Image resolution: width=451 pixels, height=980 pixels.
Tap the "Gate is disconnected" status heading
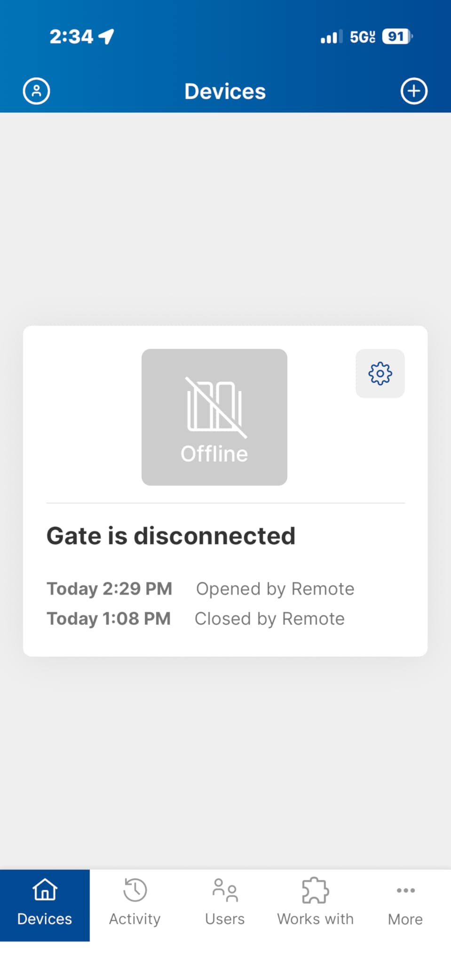click(171, 536)
